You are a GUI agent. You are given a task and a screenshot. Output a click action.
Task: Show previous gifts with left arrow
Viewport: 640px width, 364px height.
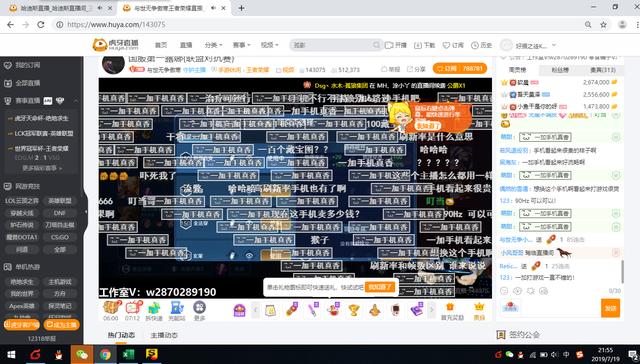point(255,310)
